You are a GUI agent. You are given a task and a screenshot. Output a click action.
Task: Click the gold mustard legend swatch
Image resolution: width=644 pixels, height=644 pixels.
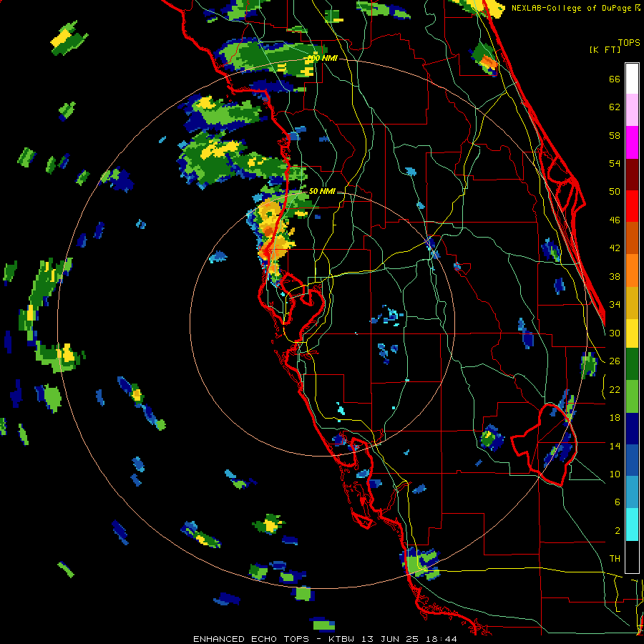tap(632, 303)
